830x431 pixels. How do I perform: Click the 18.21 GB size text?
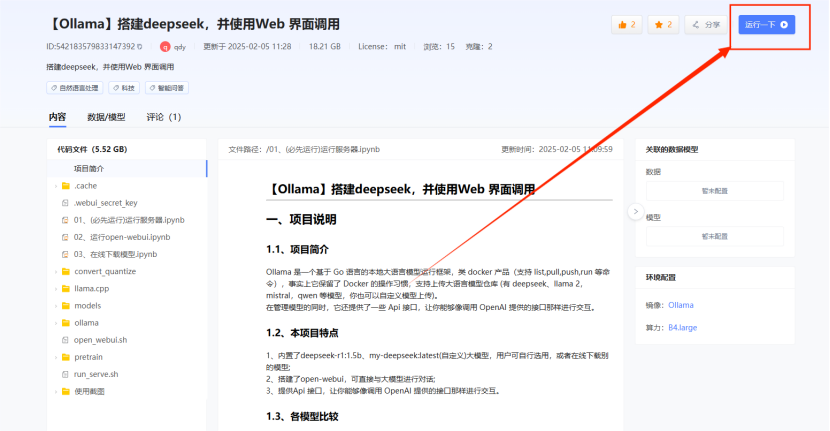324,47
